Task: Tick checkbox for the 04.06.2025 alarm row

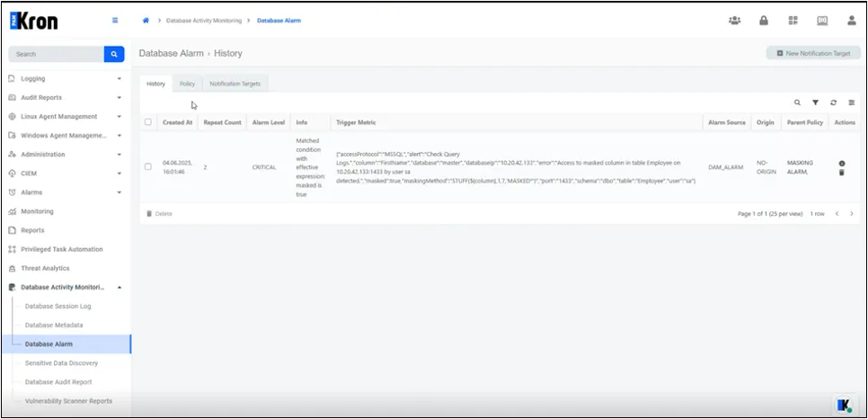Action: 147,166
